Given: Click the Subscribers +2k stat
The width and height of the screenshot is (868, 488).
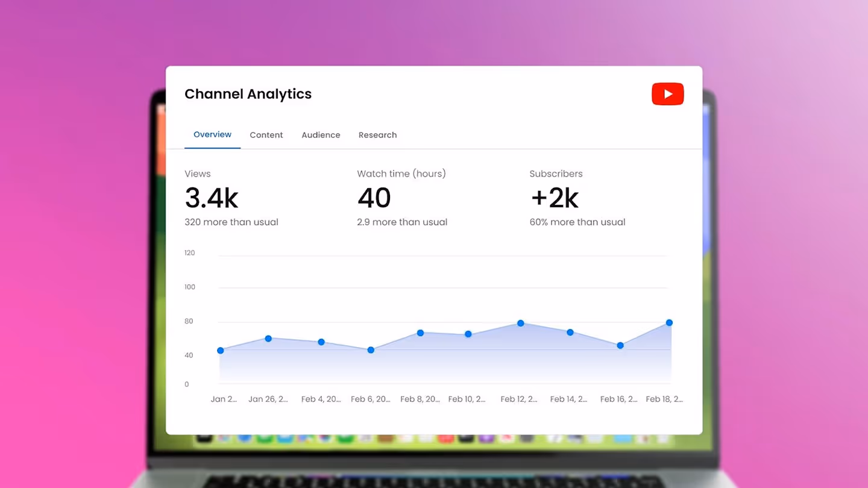Looking at the screenshot, I should click(553, 198).
